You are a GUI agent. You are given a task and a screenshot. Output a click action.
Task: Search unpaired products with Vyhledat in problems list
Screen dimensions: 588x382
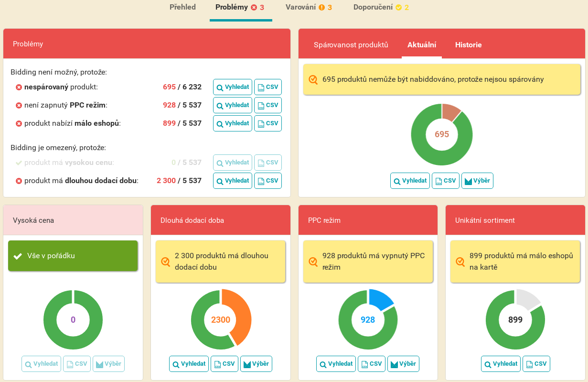click(x=232, y=87)
